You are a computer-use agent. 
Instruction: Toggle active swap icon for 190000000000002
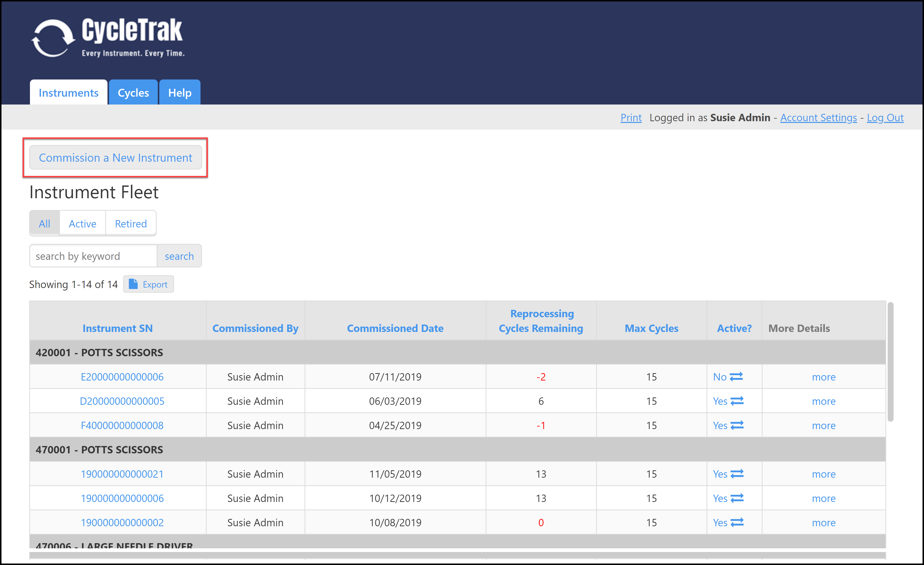[737, 523]
